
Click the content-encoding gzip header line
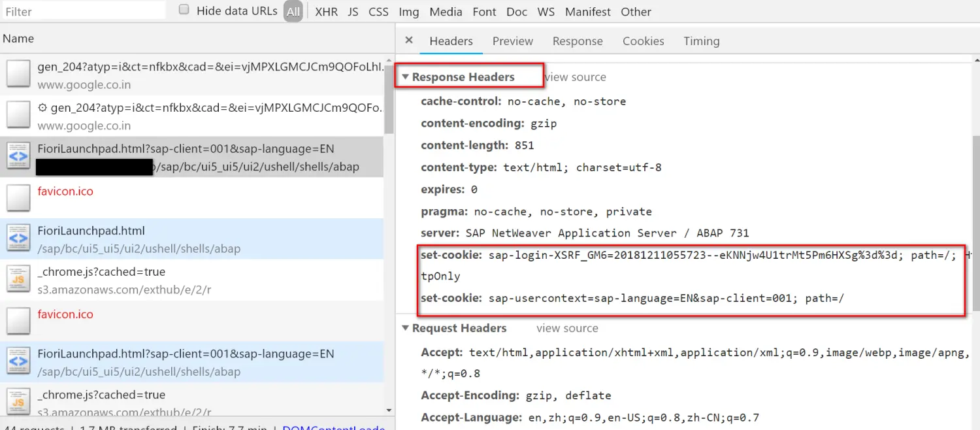(489, 123)
